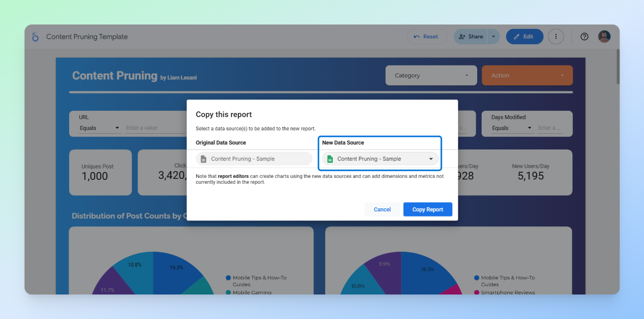Open the three-dot more options menu
Screen dimensions: 644x319
click(x=556, y=36)
